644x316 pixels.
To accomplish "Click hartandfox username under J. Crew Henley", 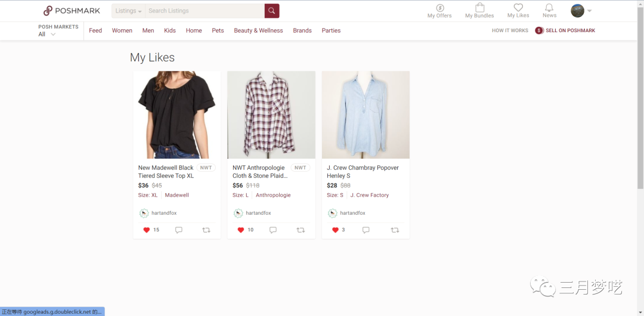I will tap(352, 213).
